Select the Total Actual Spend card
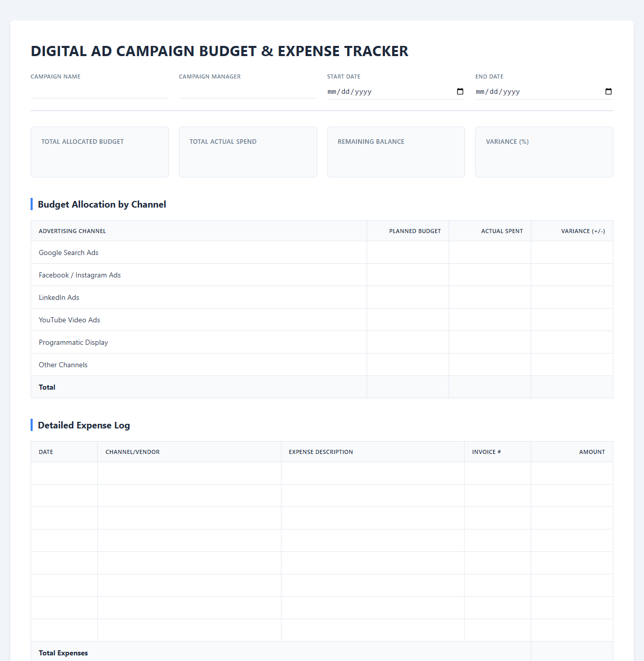644x661 pixels. pyautogui.click(x=248, y=152)
